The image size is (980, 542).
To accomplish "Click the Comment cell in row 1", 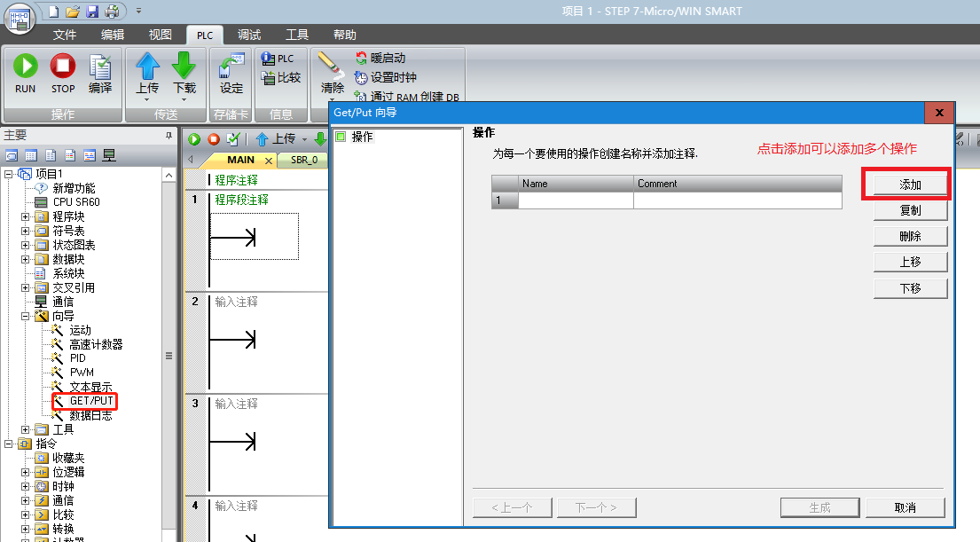I will (x=738, y=200).
